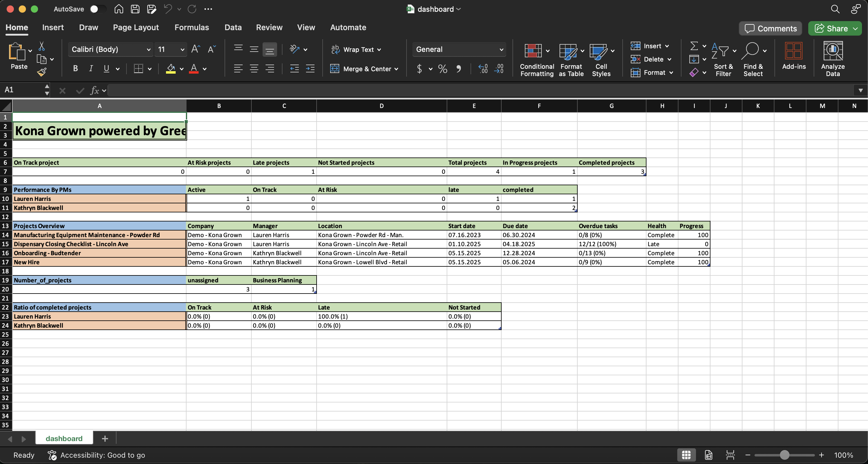Expand the Calibri (Body) font dropdown
The height and width of the screenshot is (464, 868).
(148, 49)
